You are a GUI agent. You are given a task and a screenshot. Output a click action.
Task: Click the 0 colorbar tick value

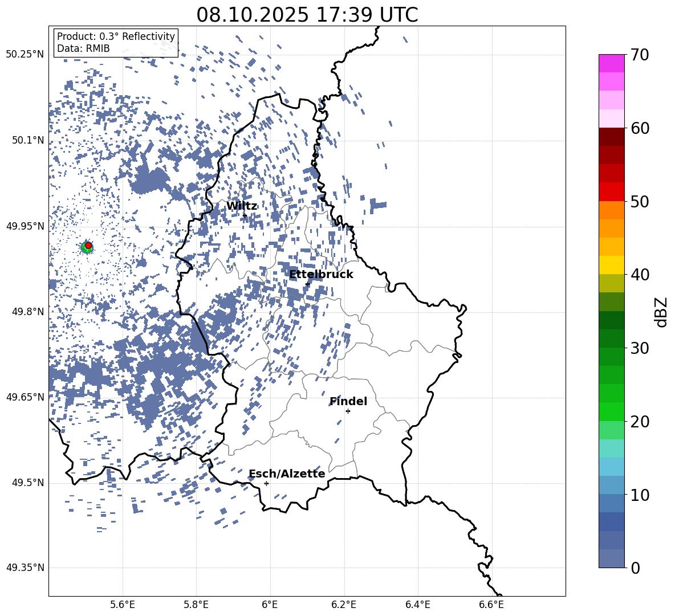[x=635, y=568]
